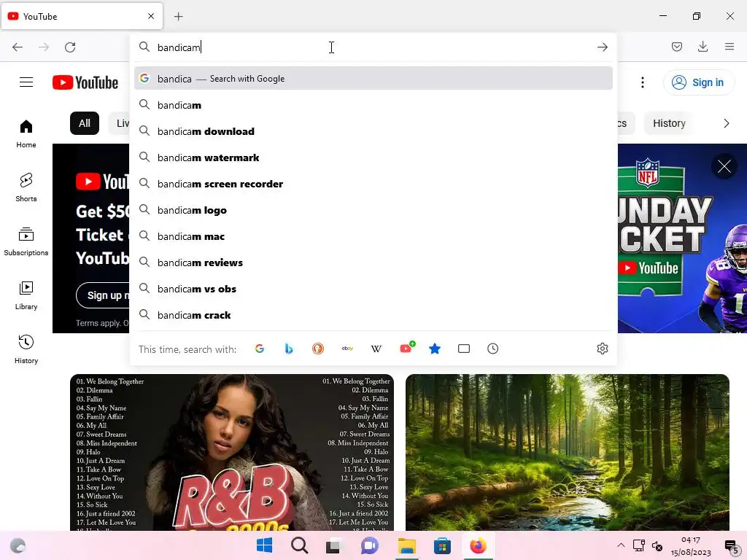The width and height of the screenshot is (747, 560).
Task: Click the go arrow in the address bar
Action: 602,47
